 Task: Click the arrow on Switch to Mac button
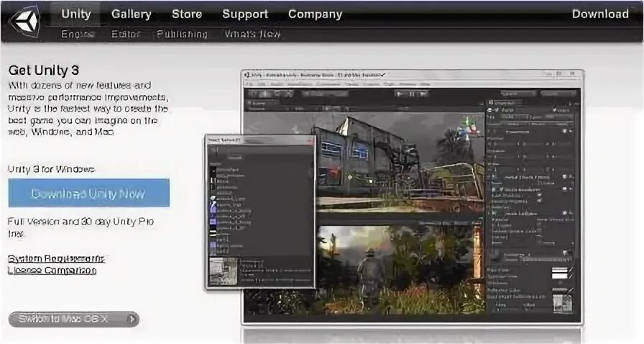132,319
